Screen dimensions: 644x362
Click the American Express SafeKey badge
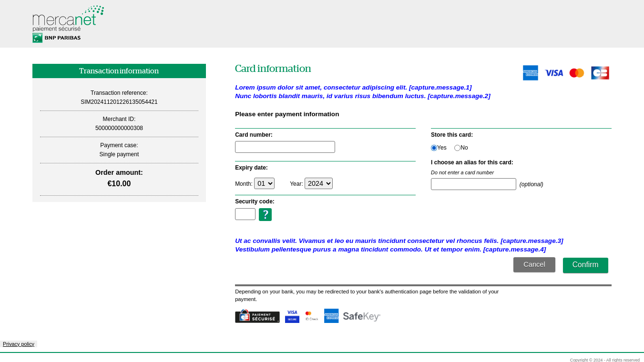(352, 316)
